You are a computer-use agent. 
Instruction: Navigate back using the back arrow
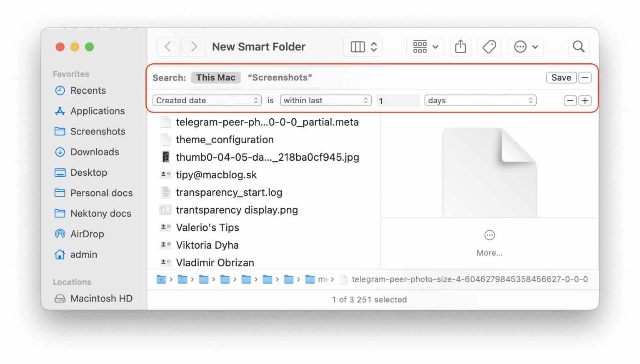[x=168, y=47]
